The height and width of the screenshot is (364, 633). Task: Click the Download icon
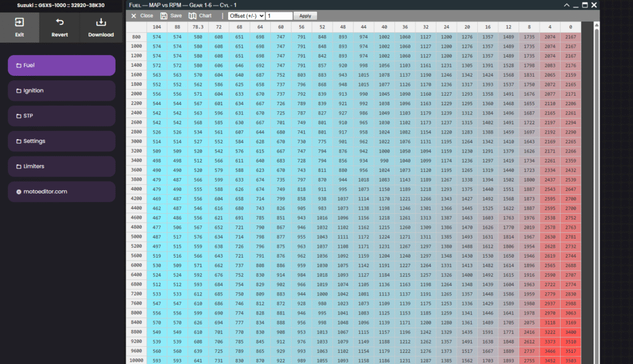[x=101, y=22]
